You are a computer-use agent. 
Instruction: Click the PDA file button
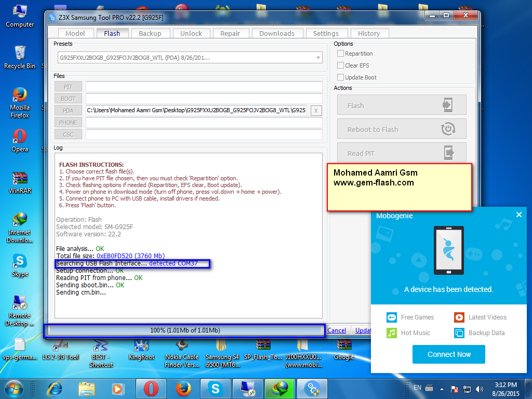coord(68,110)
